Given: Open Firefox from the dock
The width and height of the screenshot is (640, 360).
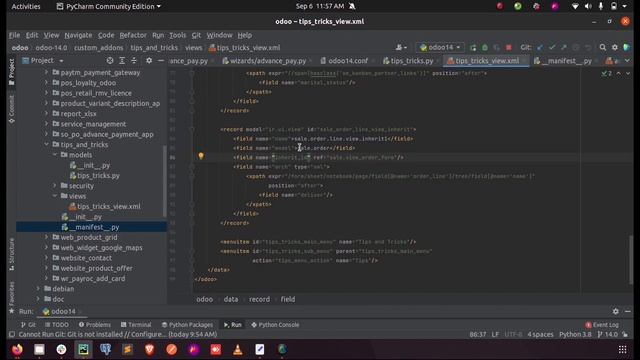Looking at the screenshot, I should 17,349.
